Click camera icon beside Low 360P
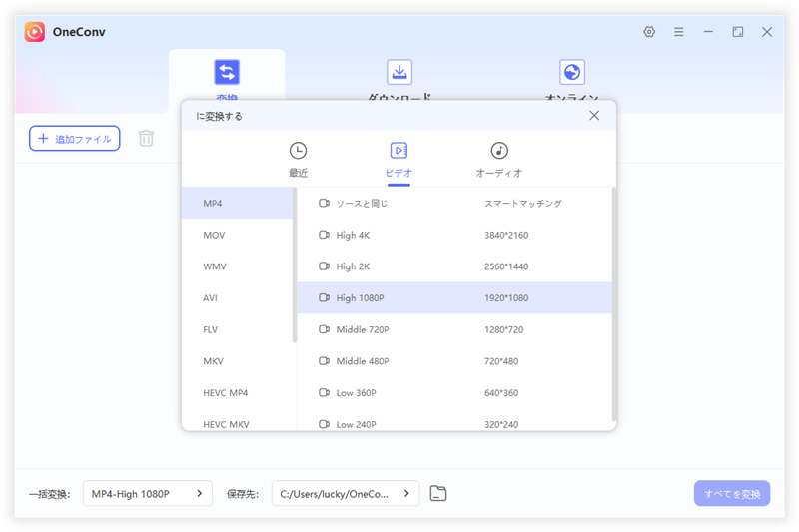 pos(324,392)
